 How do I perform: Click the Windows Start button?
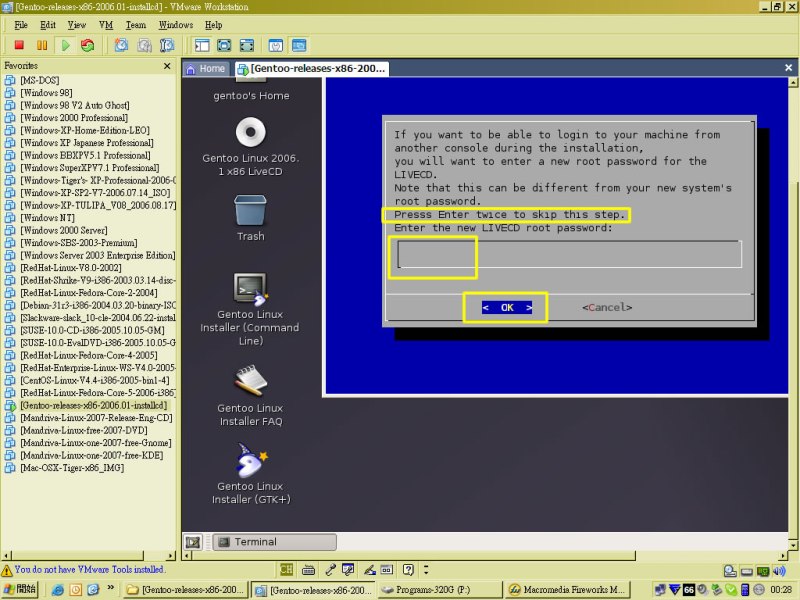click(x=19, y=590)
